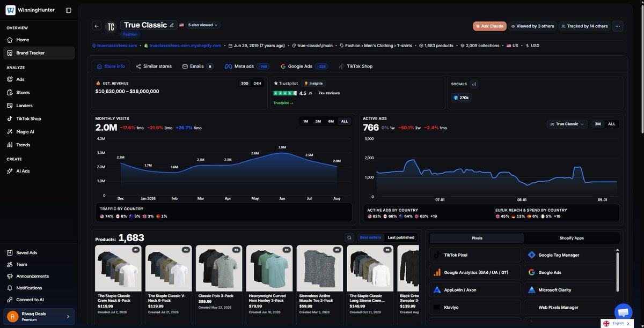Viewport: 644px width, 328px height.
Task: Select 30D revenue period
Action: (x=245, y=83)
